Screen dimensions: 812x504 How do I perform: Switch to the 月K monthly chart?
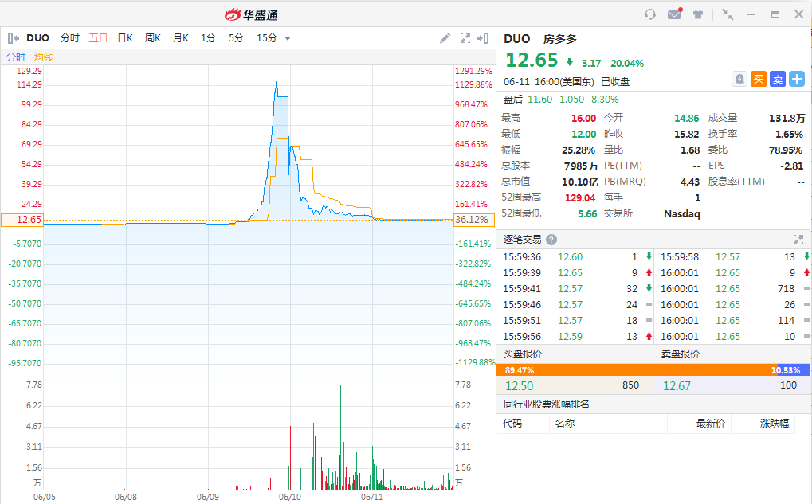pos(181,38)
